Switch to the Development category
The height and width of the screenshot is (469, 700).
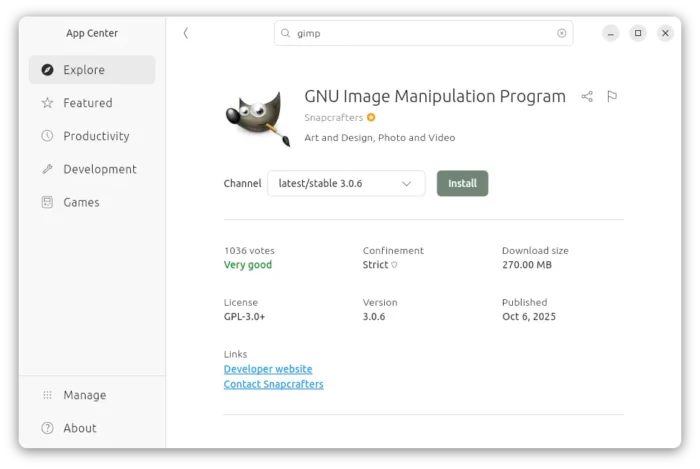click(99, 169)
